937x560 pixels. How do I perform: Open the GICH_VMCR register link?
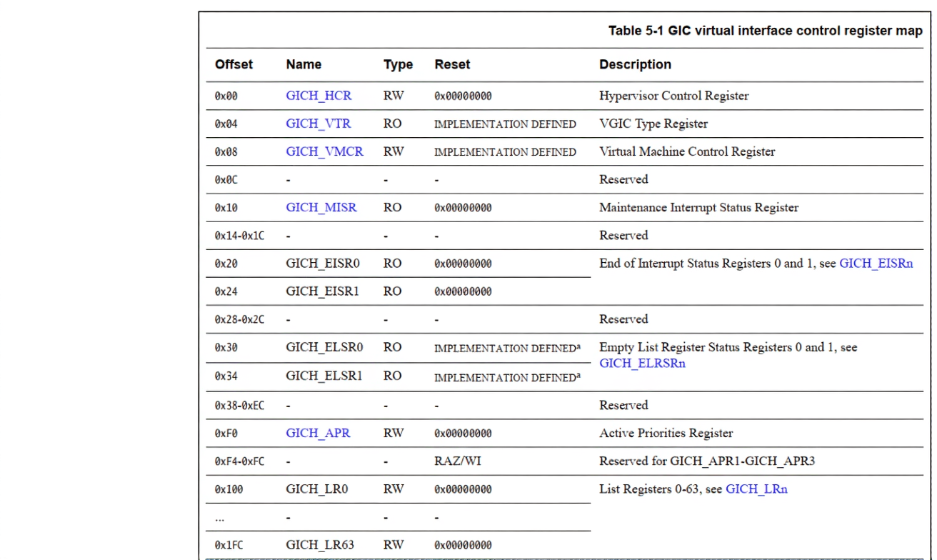pos(324,151)
